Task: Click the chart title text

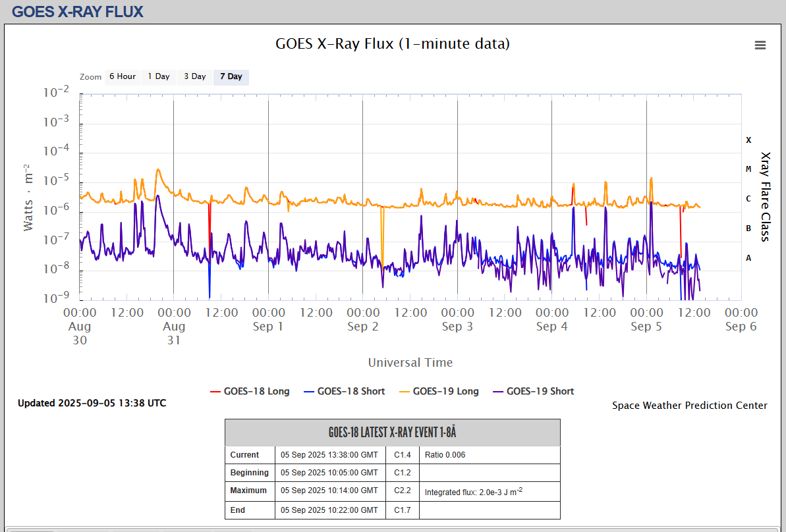Action: click(392, 43)
